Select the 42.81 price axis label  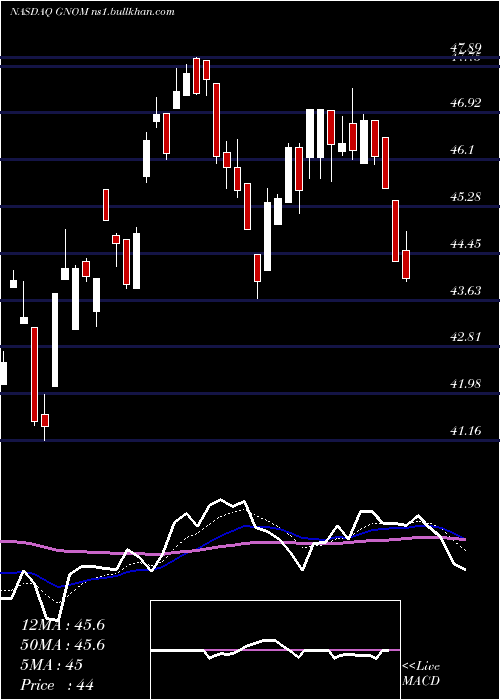coord(466,336)
